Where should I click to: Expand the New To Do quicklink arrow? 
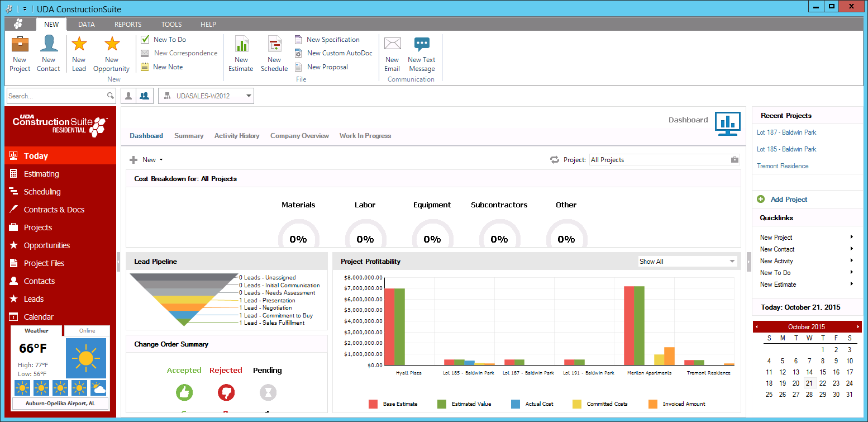[852, 272]
